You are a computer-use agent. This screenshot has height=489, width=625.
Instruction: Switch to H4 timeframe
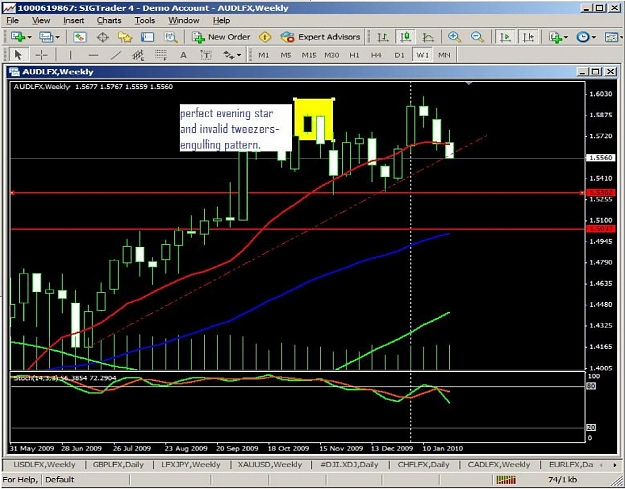point(376,55)
